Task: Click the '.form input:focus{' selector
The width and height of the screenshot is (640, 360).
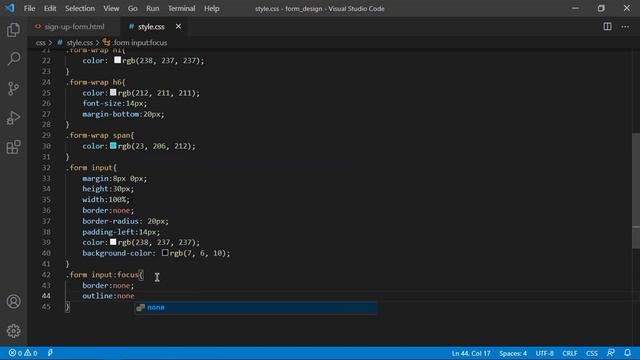Action: tap(104, 275)
